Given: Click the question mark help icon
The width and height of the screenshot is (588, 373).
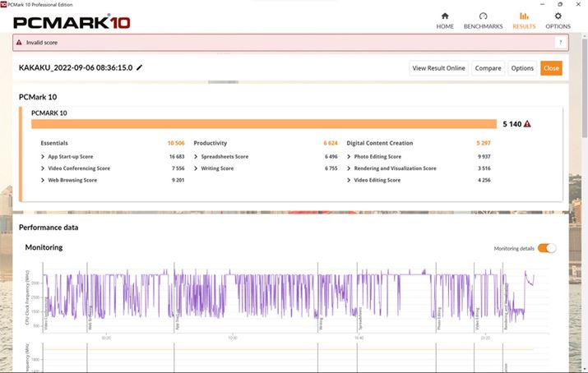Looking at the screenshot, I should coord(560,43).
